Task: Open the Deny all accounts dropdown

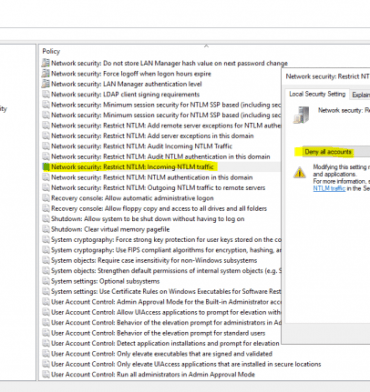Action: point(332,152)
